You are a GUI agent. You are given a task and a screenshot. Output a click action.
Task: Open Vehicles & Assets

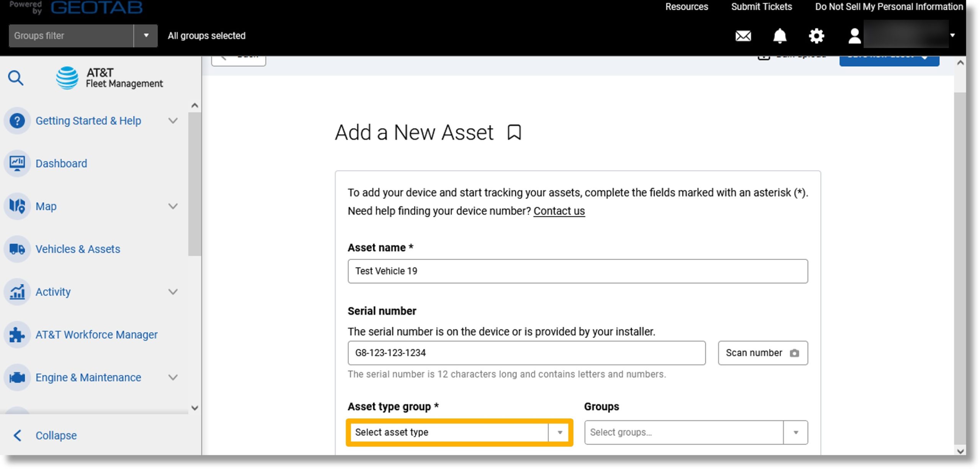pos(78,249)
